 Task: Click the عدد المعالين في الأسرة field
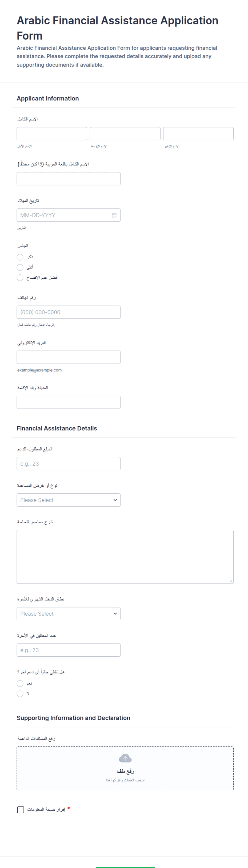pos(69,650)
